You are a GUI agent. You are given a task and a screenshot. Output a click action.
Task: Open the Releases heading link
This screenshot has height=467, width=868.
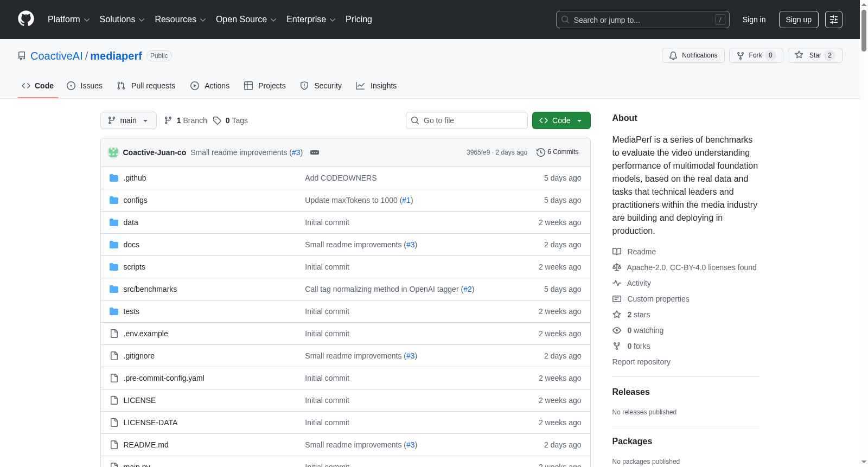click(631, 392)
